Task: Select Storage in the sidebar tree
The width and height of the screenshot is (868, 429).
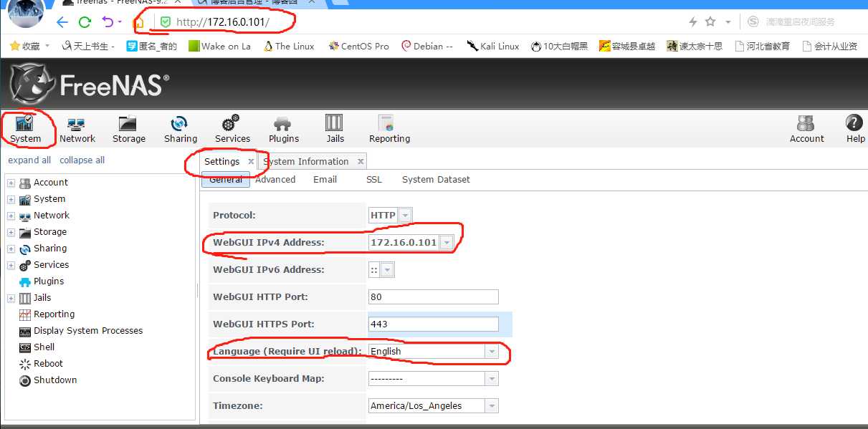Action: (x=49, y=232)
